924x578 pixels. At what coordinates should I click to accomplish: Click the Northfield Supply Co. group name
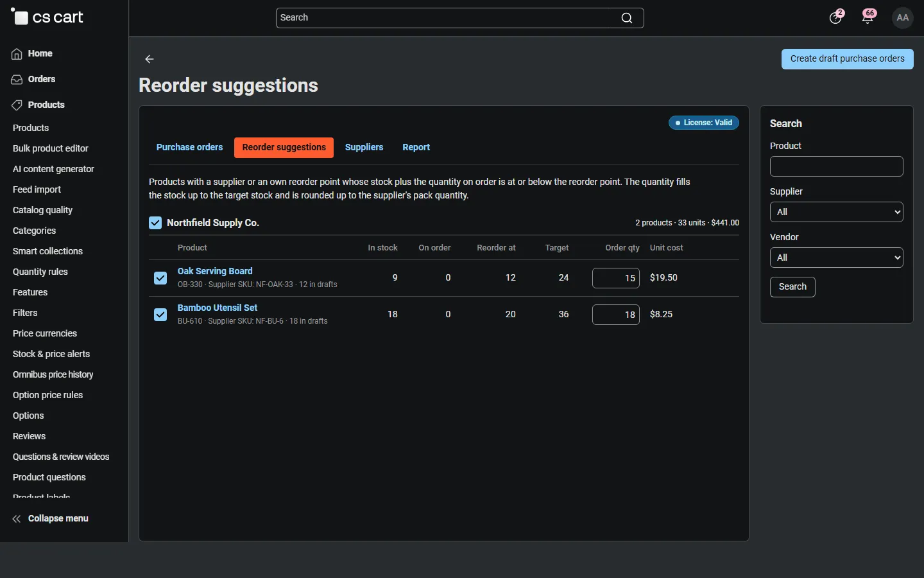[x=213, y=223]
